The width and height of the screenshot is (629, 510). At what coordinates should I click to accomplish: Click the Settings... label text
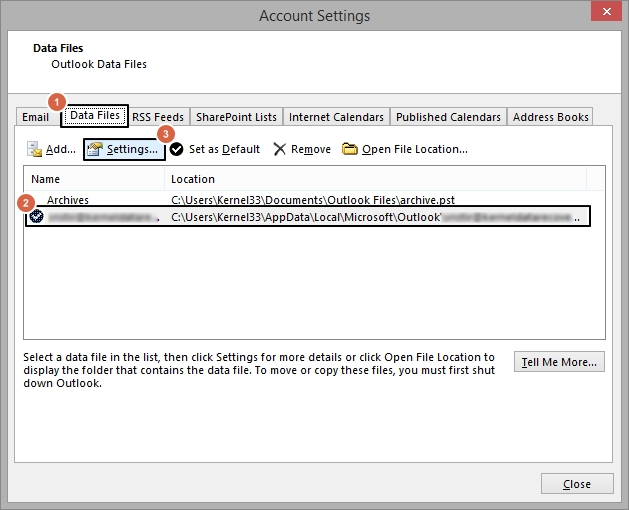pos(132,149)
